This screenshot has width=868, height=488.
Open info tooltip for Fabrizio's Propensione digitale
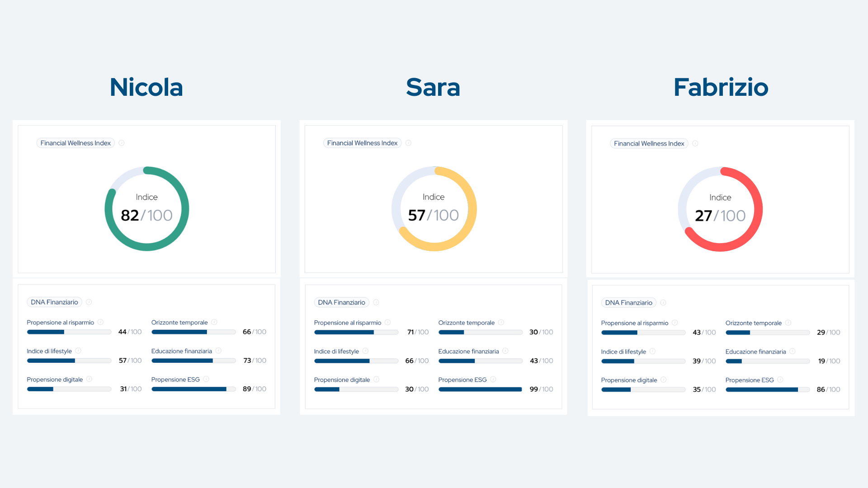664,380
